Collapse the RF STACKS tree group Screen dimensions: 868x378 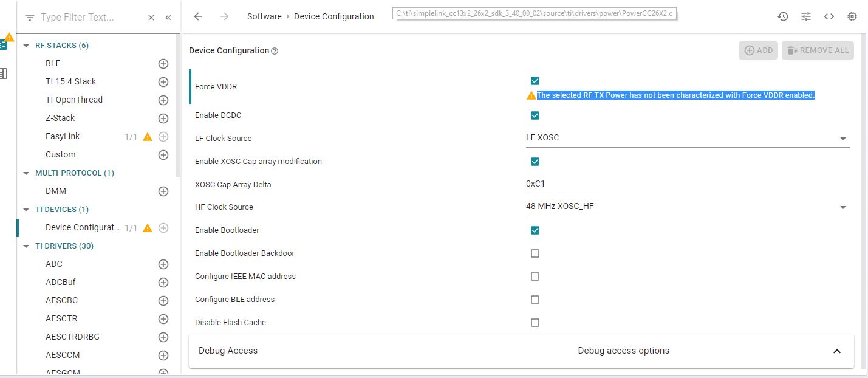pyautogui.click(x=26, y=46)
